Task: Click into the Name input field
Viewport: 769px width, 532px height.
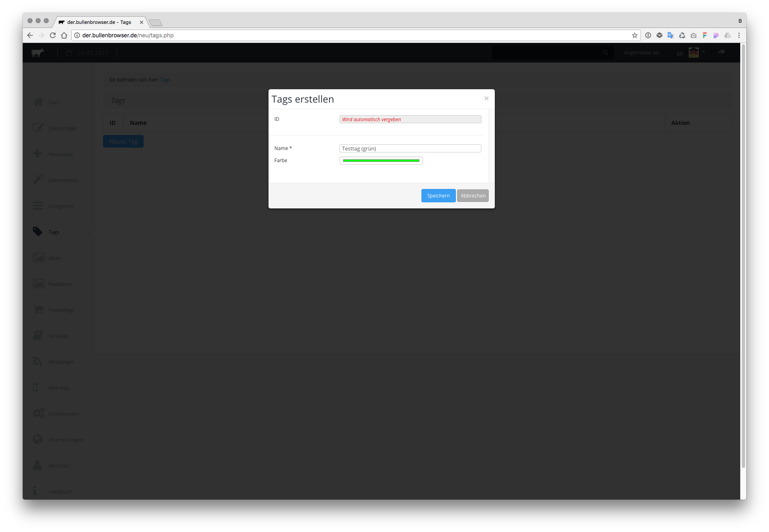Action: coord(410,148)
